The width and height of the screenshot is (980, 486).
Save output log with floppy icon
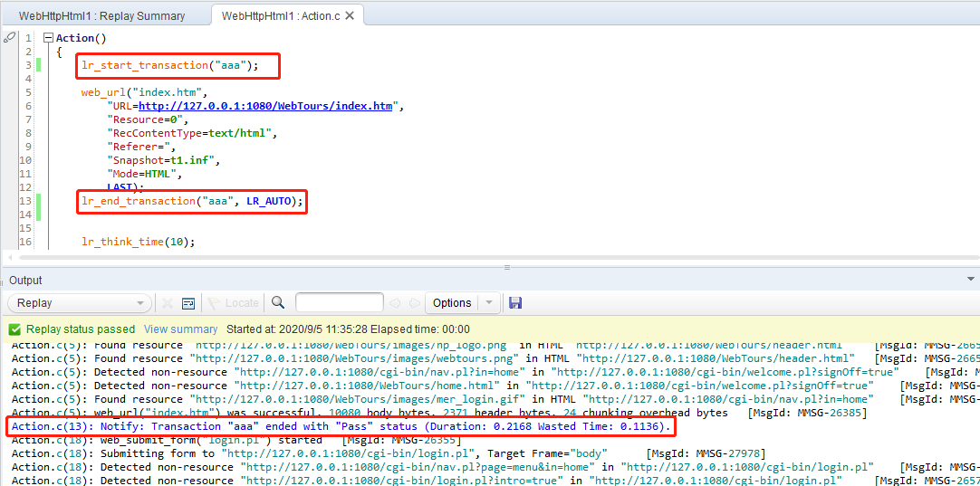pos(515,303)
